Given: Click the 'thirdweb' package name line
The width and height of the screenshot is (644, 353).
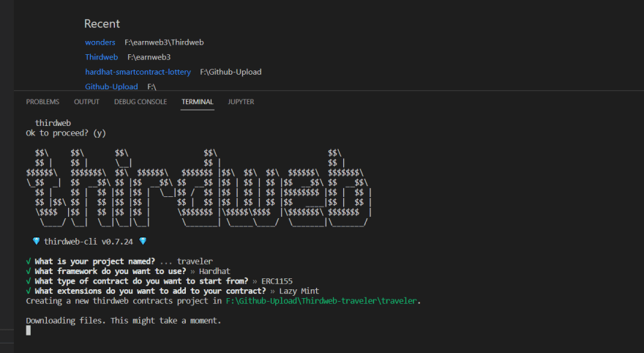Looking at the screenshot, I should tap(53, 123).
